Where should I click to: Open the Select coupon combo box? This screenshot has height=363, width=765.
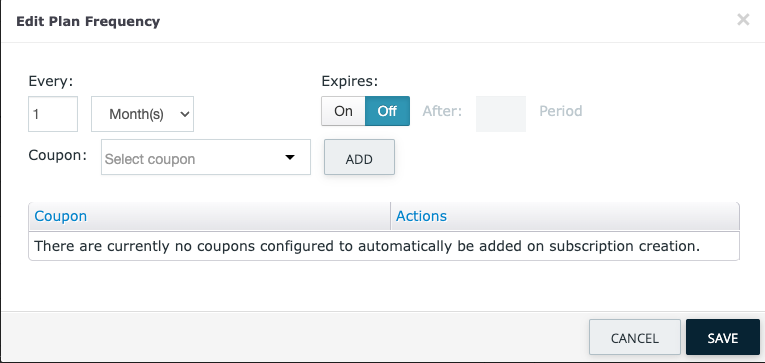(x=206, y=157)
